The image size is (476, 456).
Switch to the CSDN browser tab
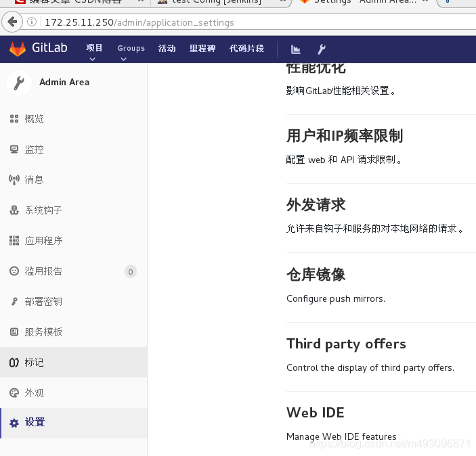pos(76,3)
